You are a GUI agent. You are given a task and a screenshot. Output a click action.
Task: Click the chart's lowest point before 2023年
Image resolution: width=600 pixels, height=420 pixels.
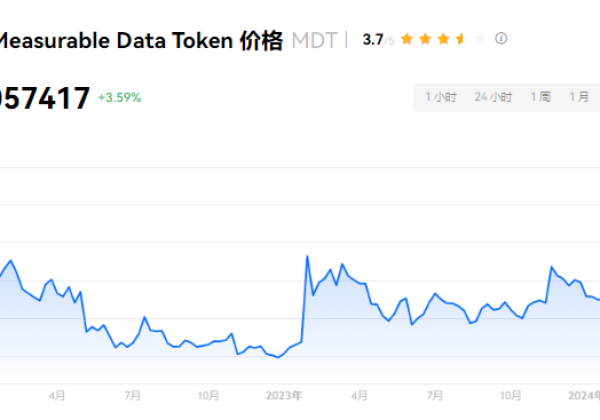click(x=278, y=357)
